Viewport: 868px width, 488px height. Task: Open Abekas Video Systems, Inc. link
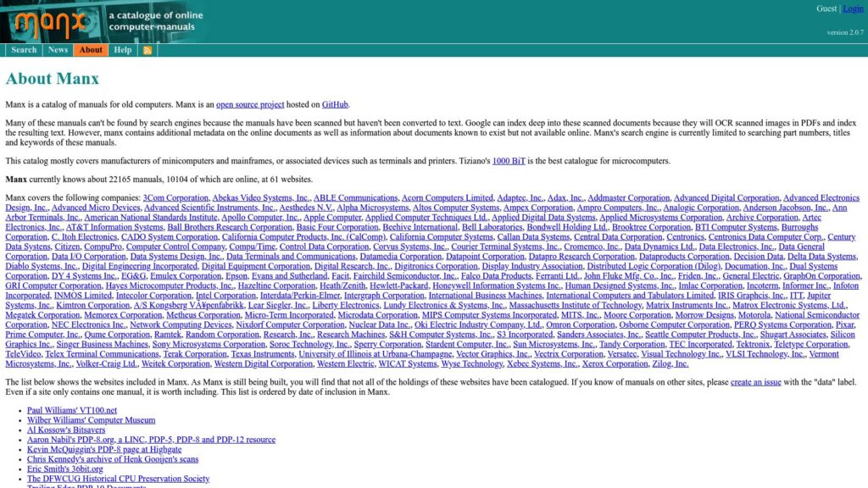[x=261, y=198]
